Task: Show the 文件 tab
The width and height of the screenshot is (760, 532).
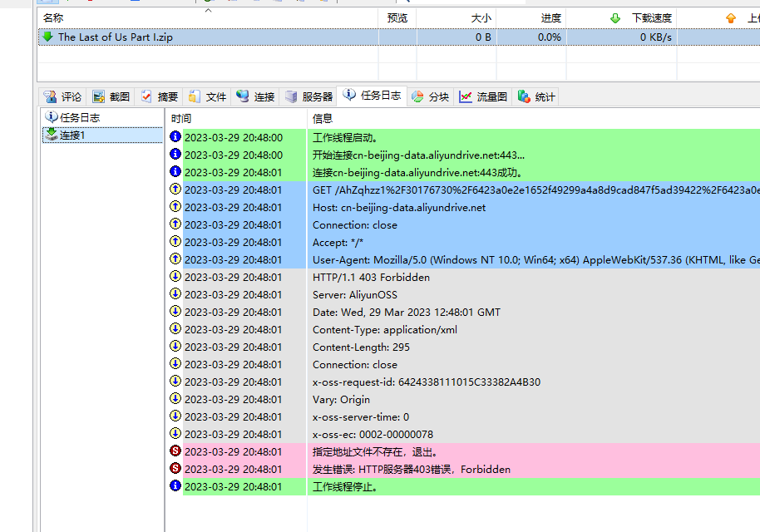Action: tap(207, 97)
